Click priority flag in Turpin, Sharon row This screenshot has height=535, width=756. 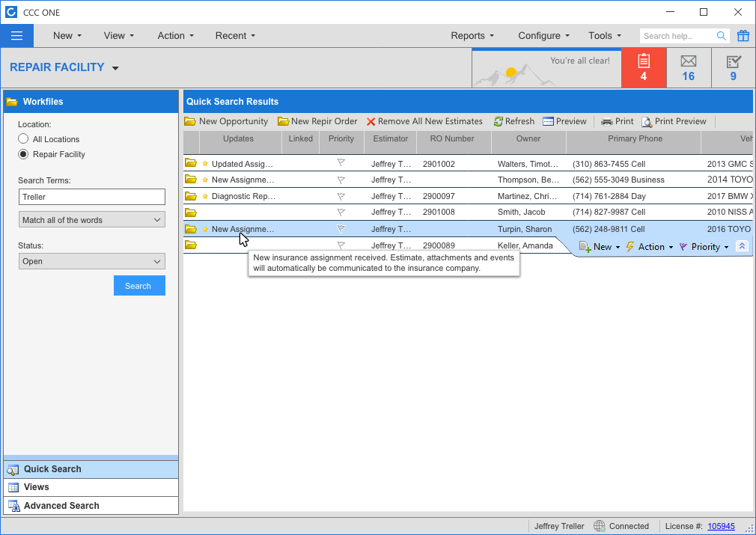[341, 229]
